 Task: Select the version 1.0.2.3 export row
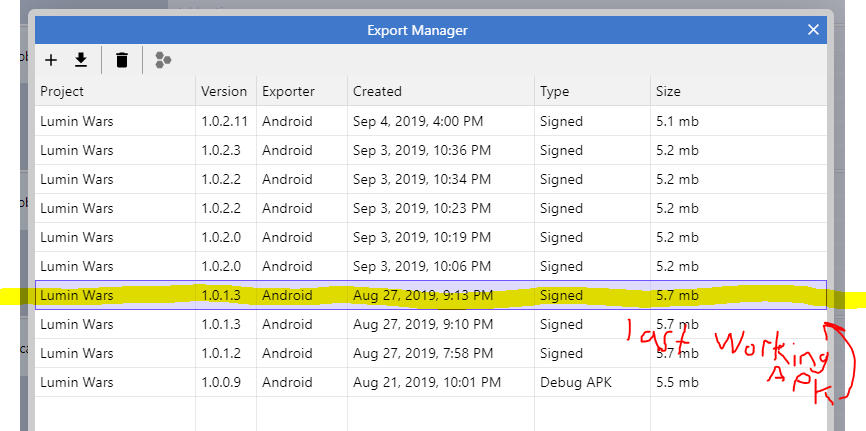click(431, 150)
